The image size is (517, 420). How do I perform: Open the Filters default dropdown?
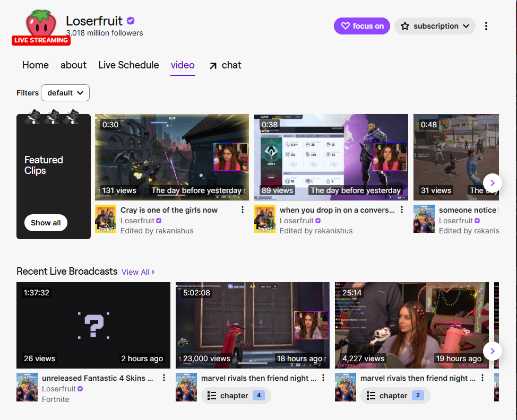point(65,93)
